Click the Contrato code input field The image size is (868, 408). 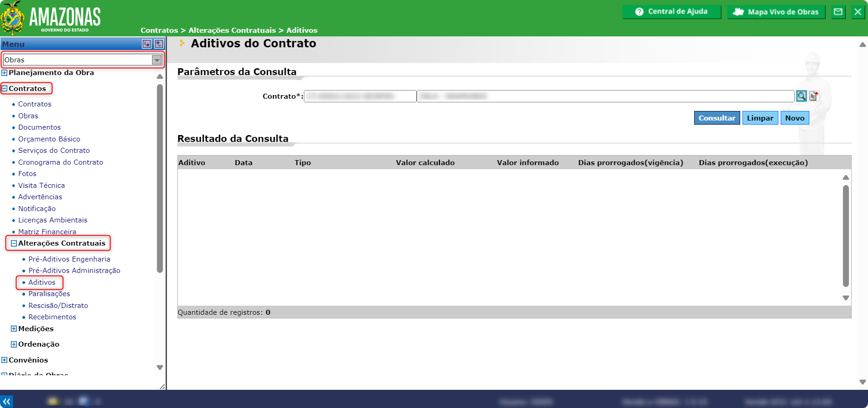click(360, 96)
